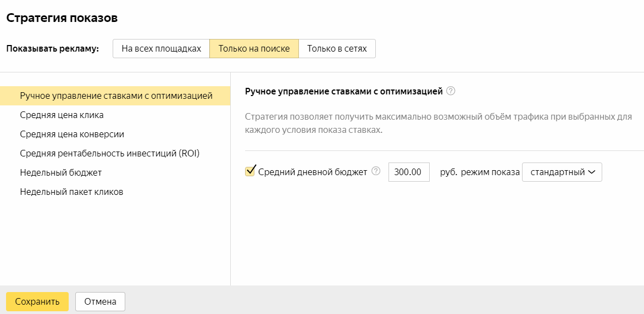Image resolution: width=644 pixels, height=314 pixels.
Task: Click the Средний дневной бюджет label text
Action: [313, 172]
